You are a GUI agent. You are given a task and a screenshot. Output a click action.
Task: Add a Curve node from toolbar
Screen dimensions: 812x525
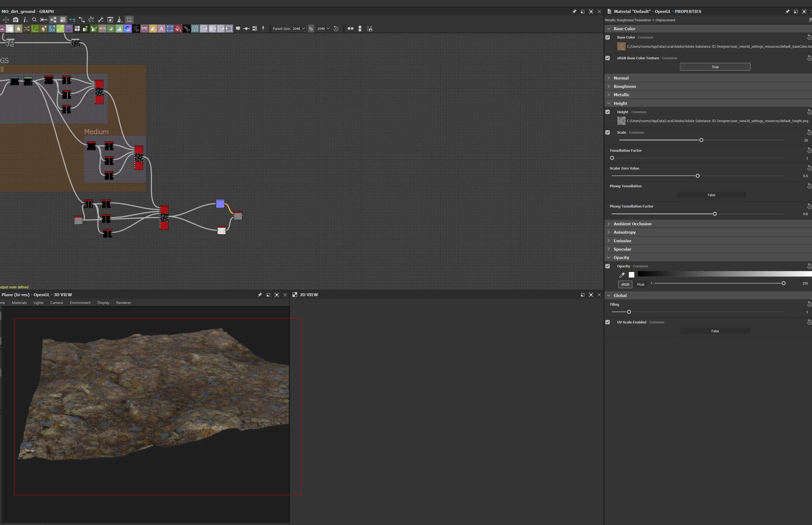tap(35, 29)
